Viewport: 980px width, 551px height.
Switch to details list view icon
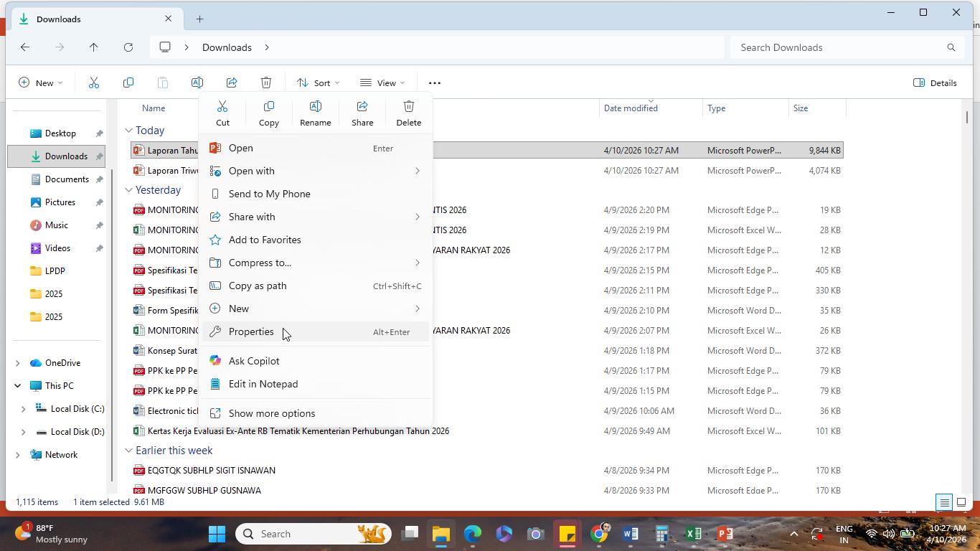click(x=944, y=502)
